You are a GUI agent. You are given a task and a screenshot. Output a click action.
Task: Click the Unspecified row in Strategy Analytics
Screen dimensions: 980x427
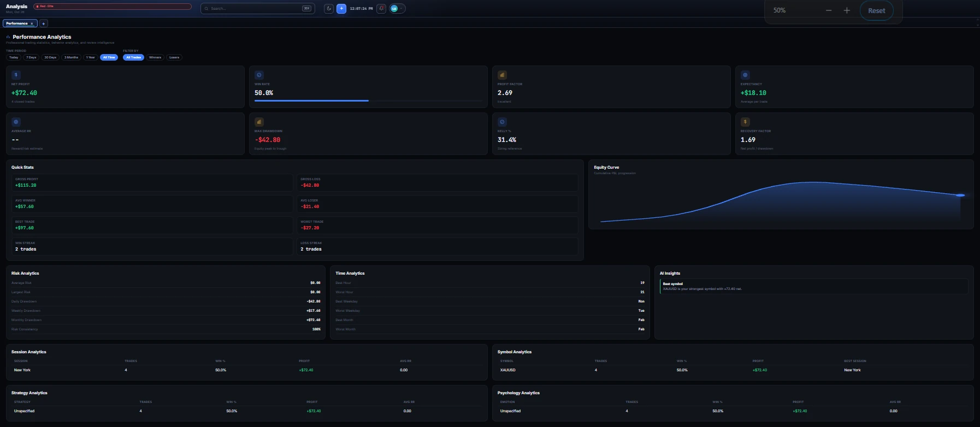point(246,411)
